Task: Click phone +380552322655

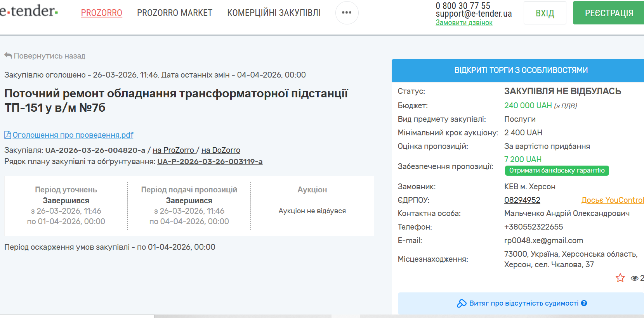Action: [x=533, y=227]
